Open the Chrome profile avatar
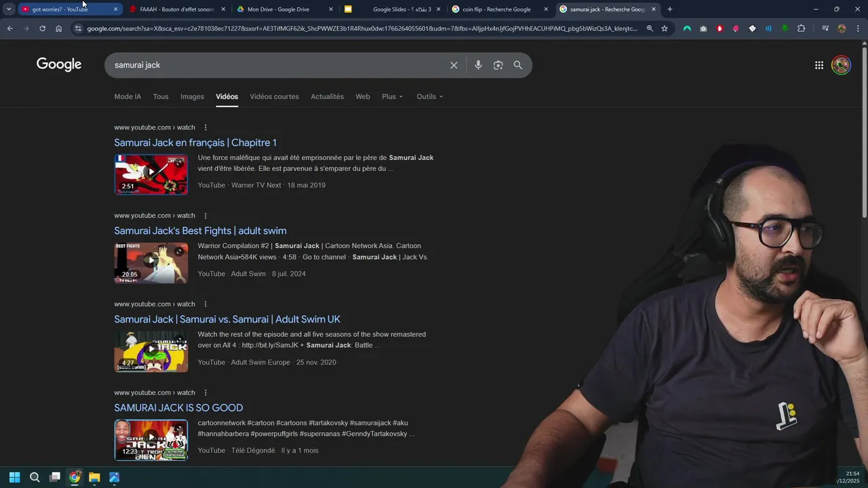Screen dimensions: 868x488 pyautogui.click(x=842, y=28)
